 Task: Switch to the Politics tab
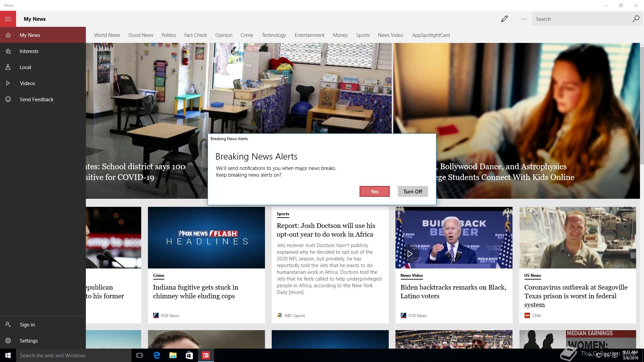point(169,35)
